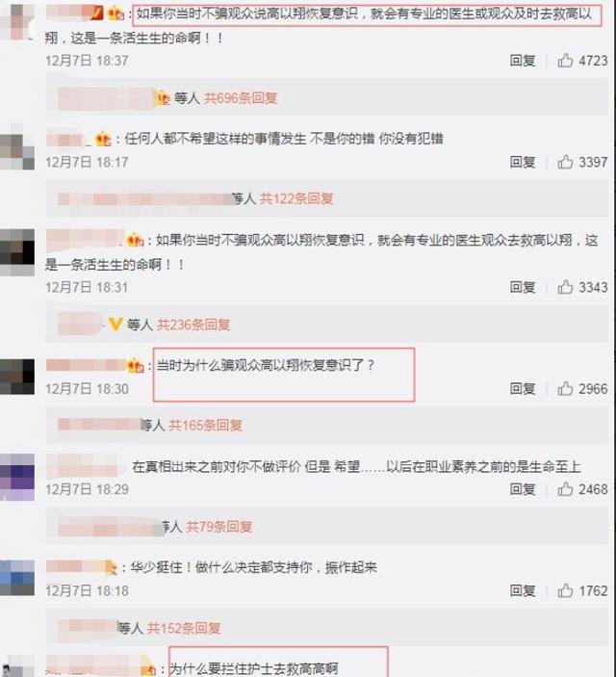Viewport: 616px width, 677px height.
Task: Click the yellow V verified badge
Action: pos(115,324)
